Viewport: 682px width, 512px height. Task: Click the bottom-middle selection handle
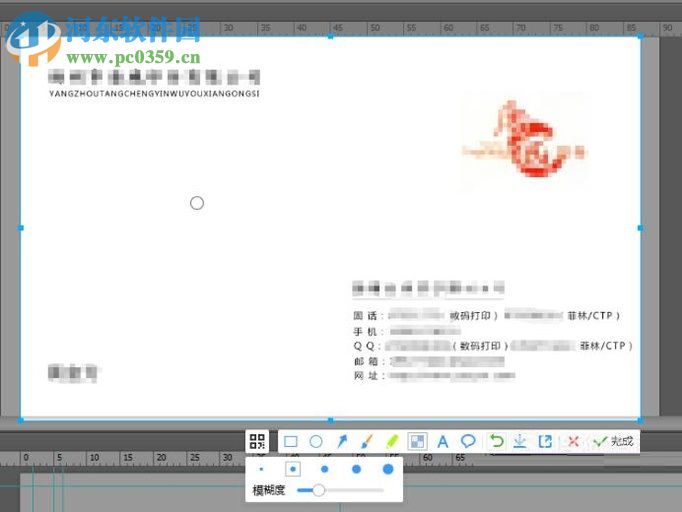pos(331,420)
